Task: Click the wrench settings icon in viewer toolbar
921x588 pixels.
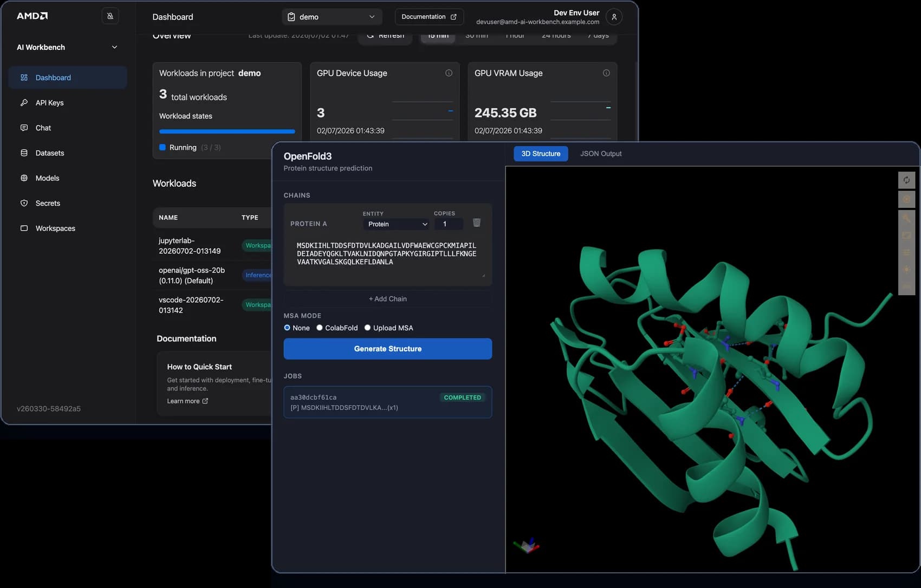Action: (x=906, y=218)
